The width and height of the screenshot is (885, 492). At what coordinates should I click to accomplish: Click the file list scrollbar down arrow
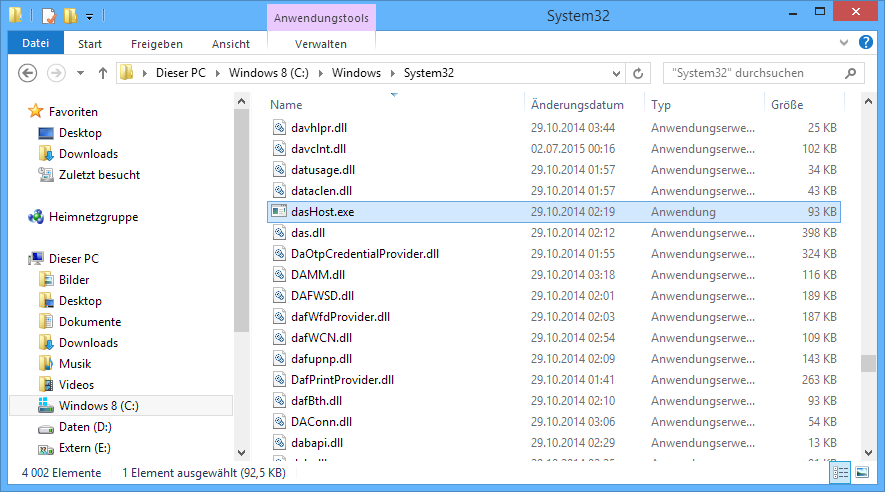click(868, 453)
